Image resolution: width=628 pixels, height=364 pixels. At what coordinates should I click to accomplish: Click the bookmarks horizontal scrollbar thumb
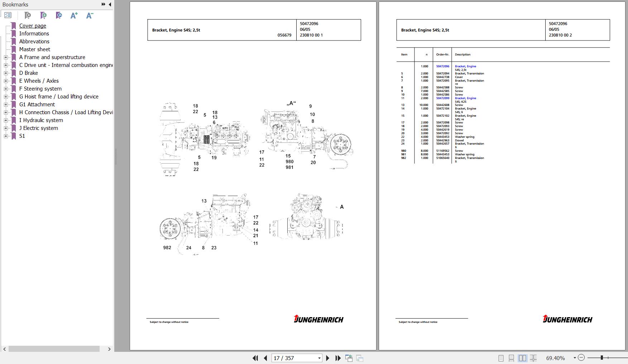pos(54,349)
